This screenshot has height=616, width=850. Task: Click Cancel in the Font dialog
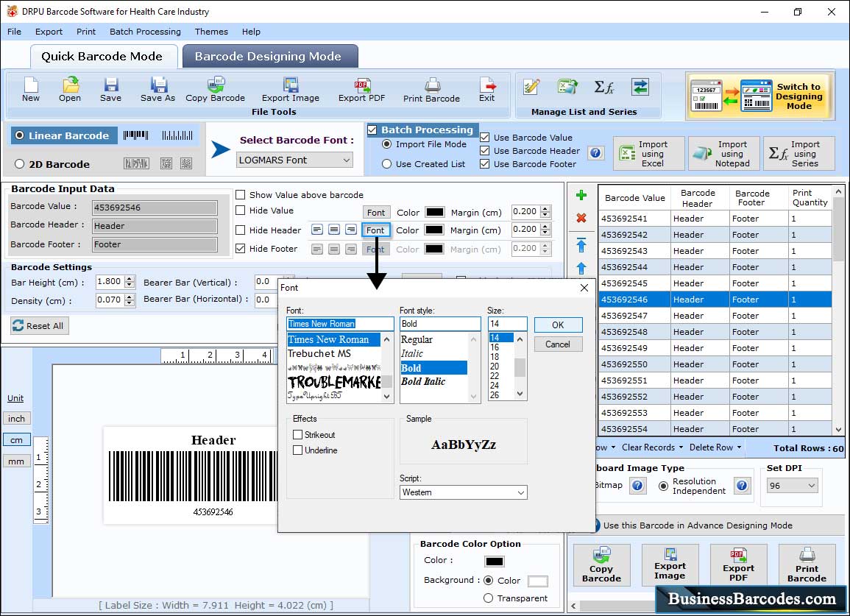click(559, 344)
